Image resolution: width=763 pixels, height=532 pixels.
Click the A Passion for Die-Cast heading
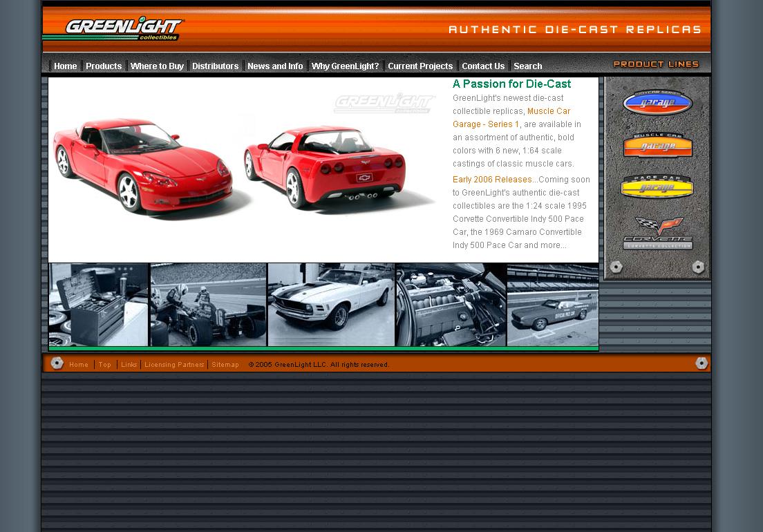(511, 84)
